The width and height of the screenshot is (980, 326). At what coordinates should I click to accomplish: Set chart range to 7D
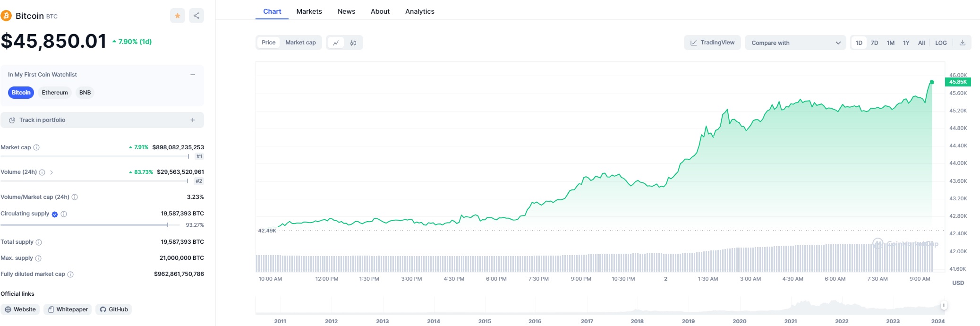tap(875, 43)
